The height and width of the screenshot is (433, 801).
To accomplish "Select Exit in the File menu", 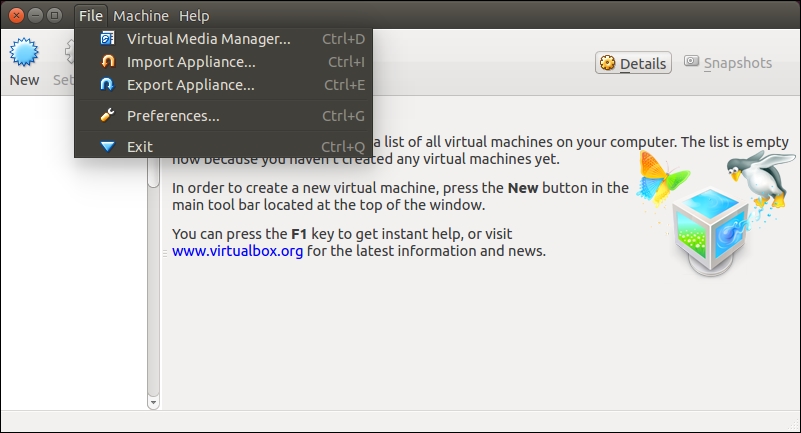I will (140, 146).
